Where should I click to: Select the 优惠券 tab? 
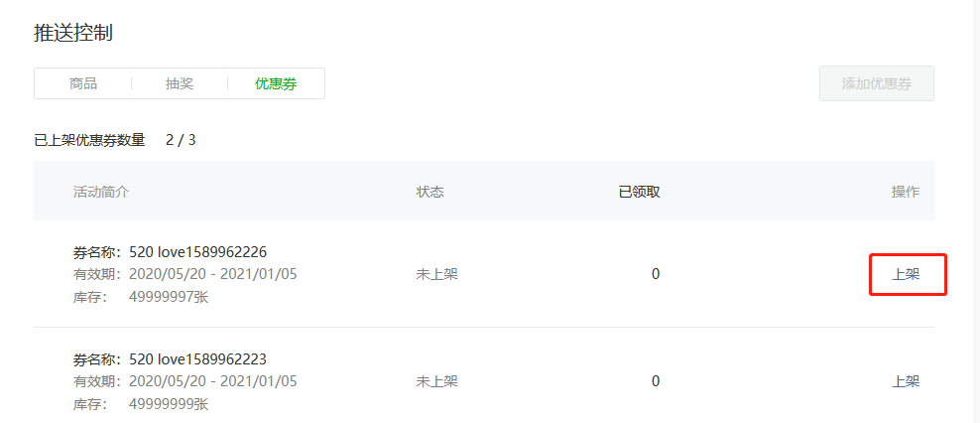tap(276, 83)
